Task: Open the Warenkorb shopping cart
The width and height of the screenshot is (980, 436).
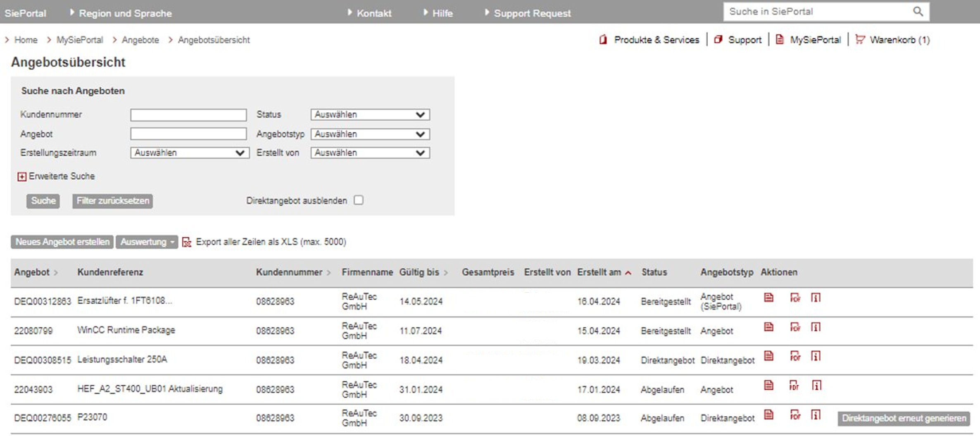Action: point(892,40)
